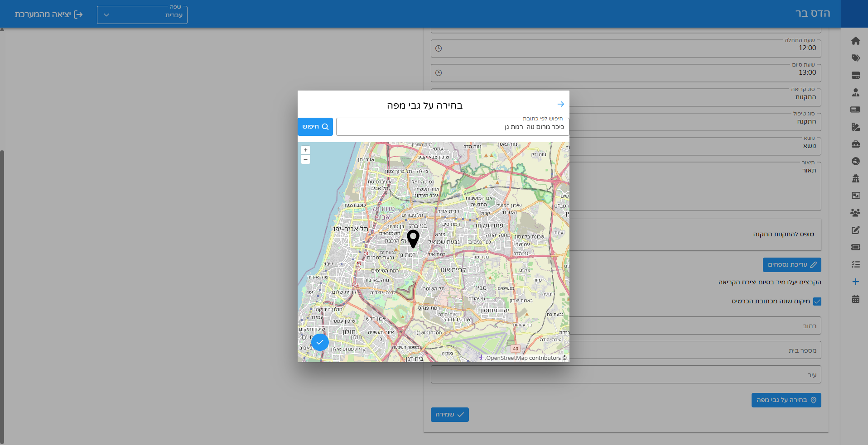The image size is (868, 445).
Task: Click the address search input field
Action: [x=453, y=127]
